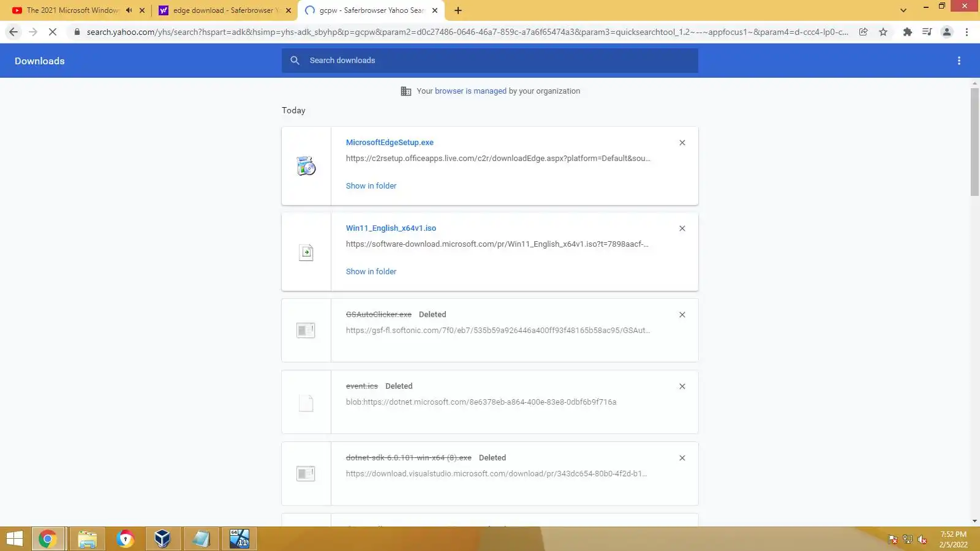Bookmark this page with the star icon
The height and width of the screenshot is (551, 980).
click(883, 32)
